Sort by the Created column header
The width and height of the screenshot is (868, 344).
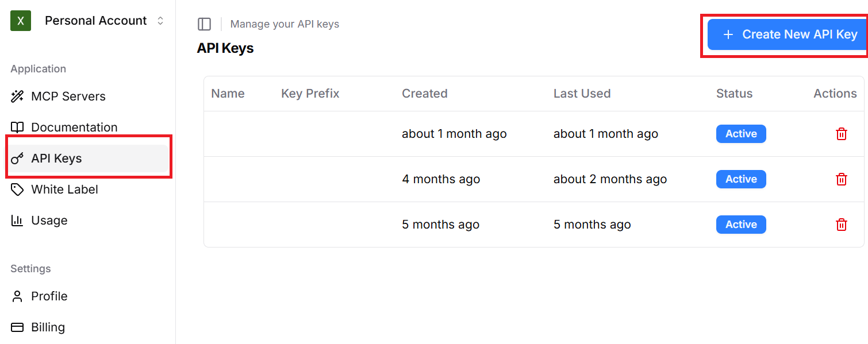(424, 93)
